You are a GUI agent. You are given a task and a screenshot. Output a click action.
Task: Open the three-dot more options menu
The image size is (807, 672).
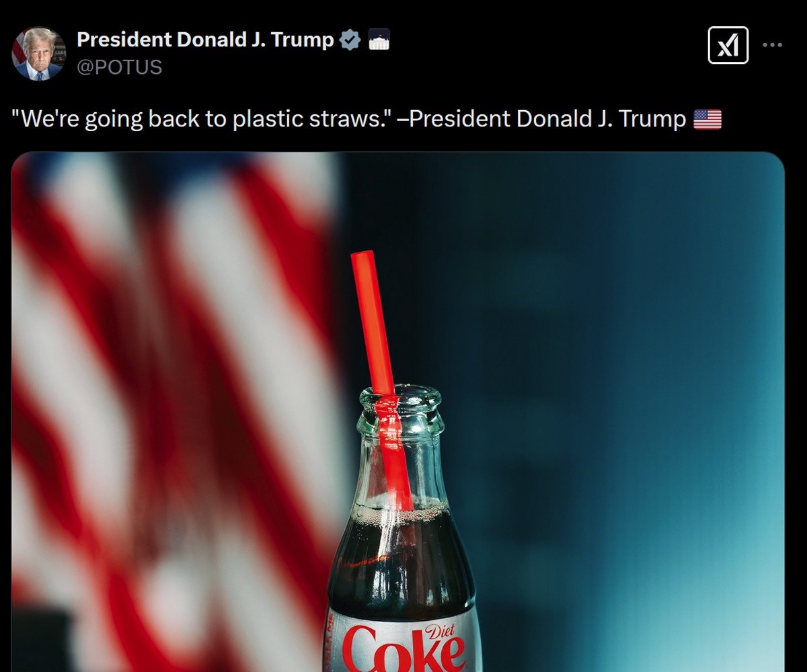(x=772, y=45)
